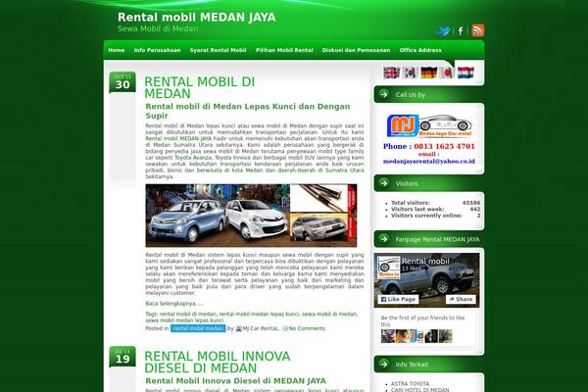Go to Home menu item
This screenshot has height=392, width=588.
[x=117, y=50]
